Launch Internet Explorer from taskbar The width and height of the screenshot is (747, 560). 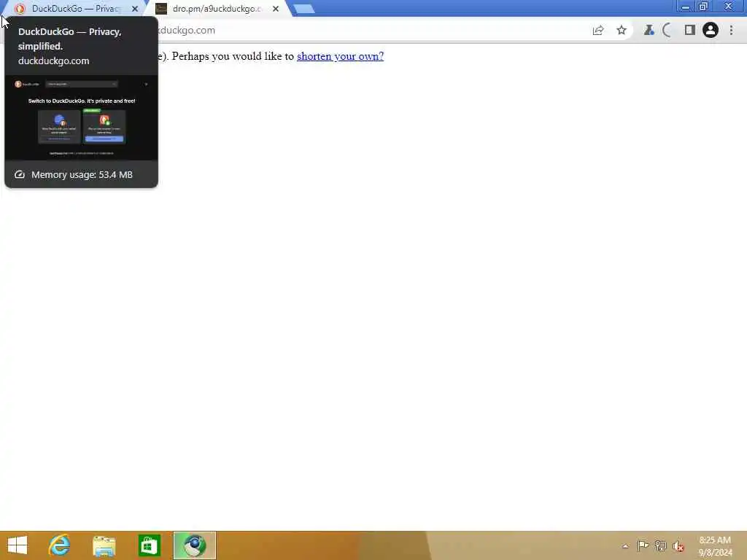coord(60,545)
